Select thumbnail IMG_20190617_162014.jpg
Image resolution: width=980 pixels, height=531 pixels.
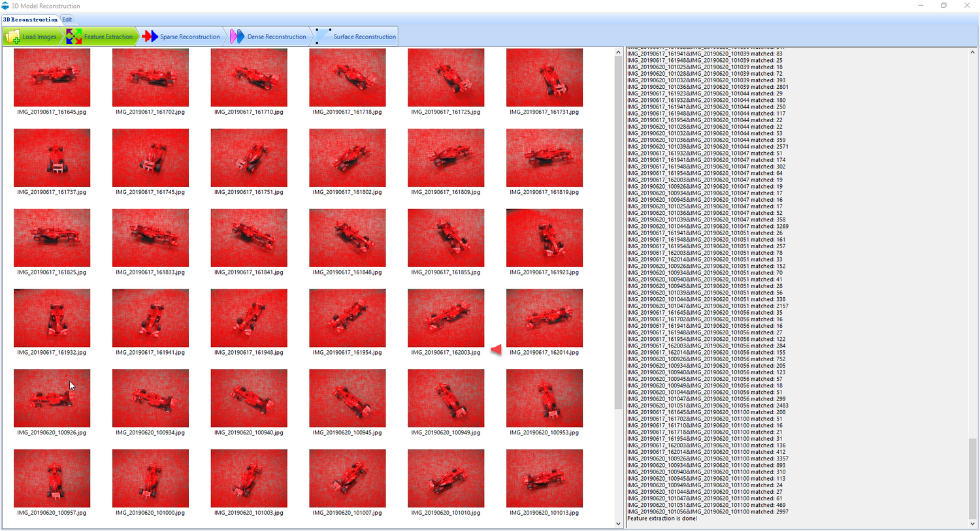click(x=544, y=318)
